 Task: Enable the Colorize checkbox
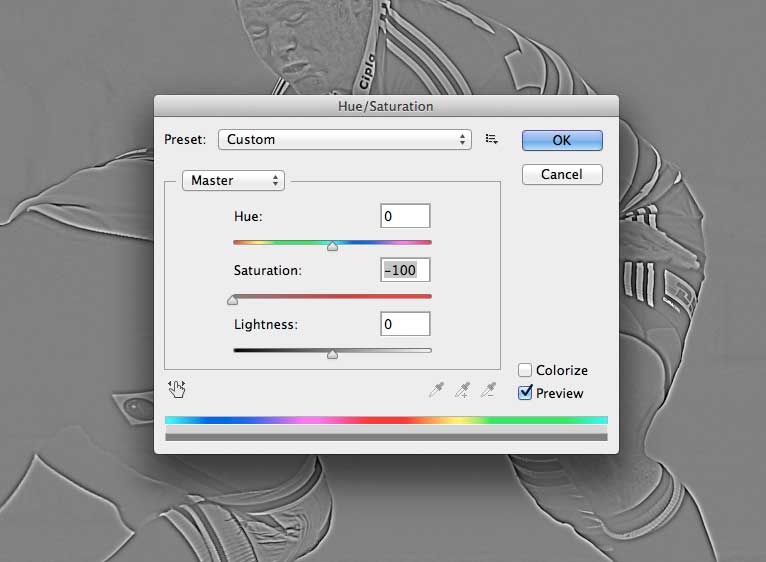tap(525, 370)
